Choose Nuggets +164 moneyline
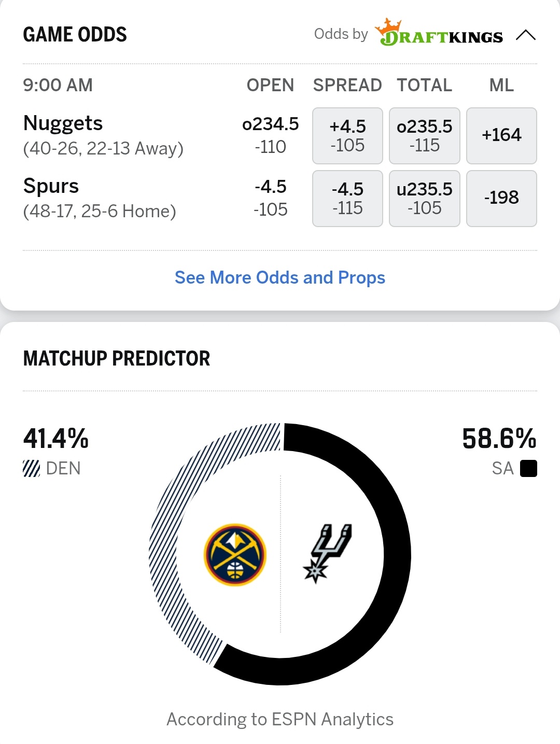Viewport: 560px width, 744px height. [x=501, y=136]
